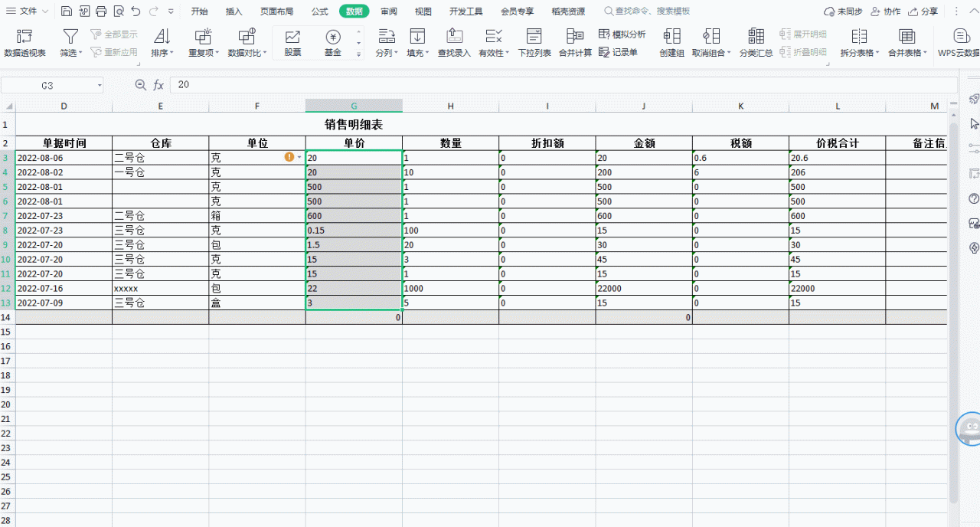Open the 文件 (File) menu dropdown
Screen dimensions: 980x527
[28, 11]
